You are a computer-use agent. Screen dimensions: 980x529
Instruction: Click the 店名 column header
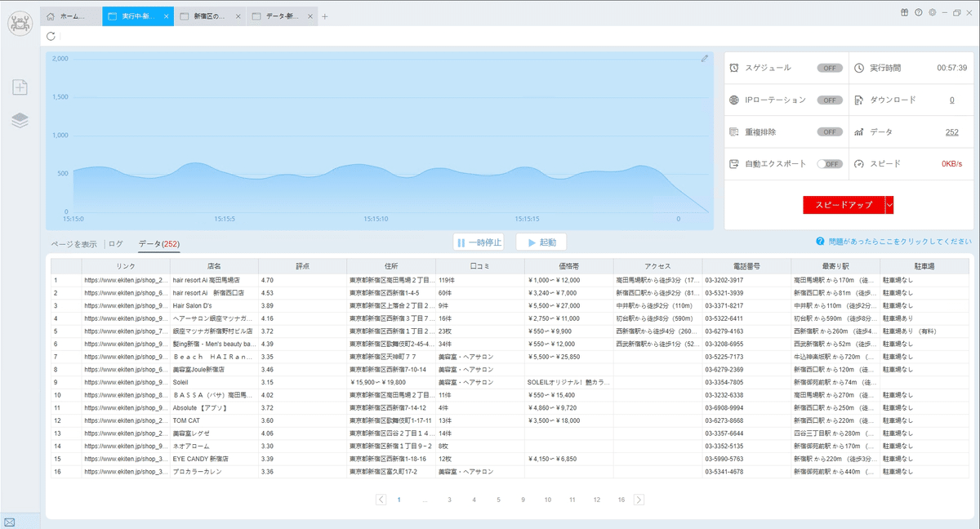point(214,266)
